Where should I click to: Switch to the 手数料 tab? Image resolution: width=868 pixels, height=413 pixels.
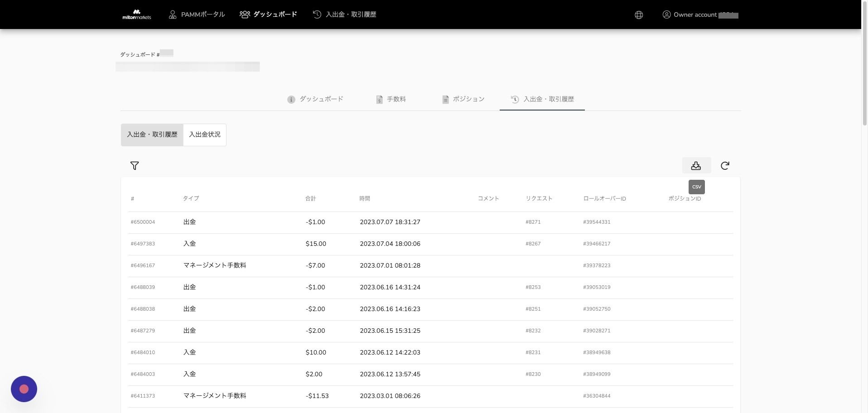391,99
